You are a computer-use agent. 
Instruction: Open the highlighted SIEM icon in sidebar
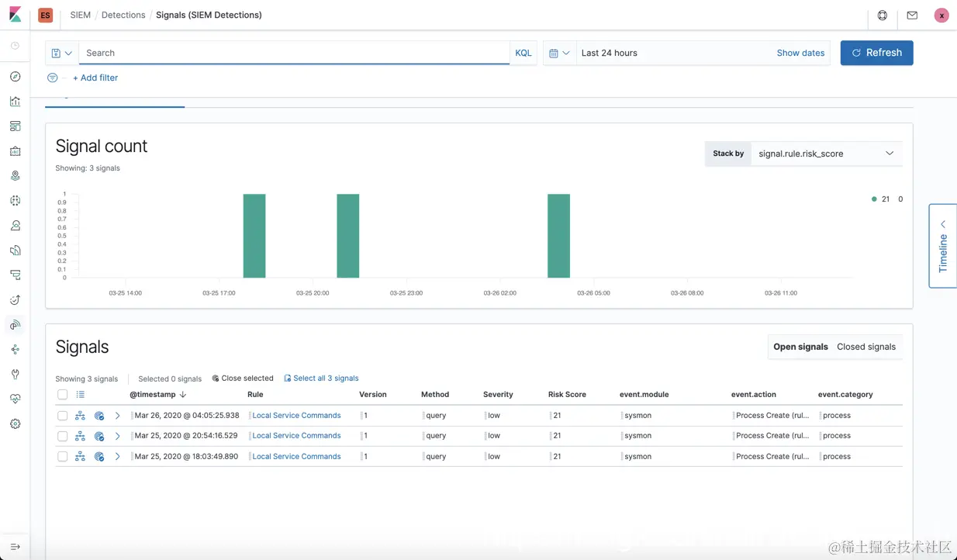coord(15,324)
